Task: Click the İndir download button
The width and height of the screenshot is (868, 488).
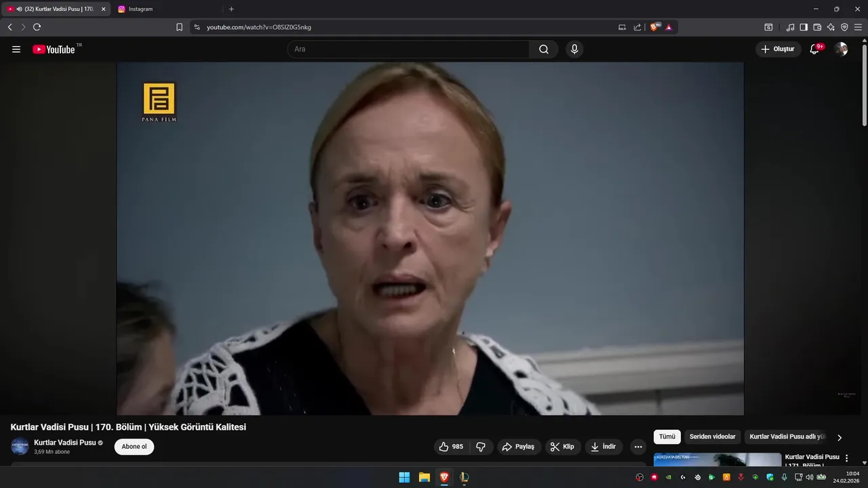Action: click(x=604, y=447)
